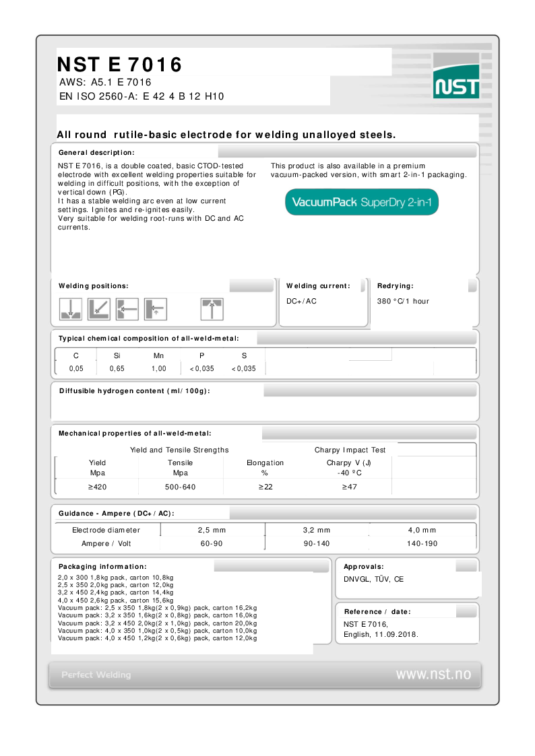Select the EN ISO 2560-A classification line
The image size is (535, 756).
click(141, 96)
